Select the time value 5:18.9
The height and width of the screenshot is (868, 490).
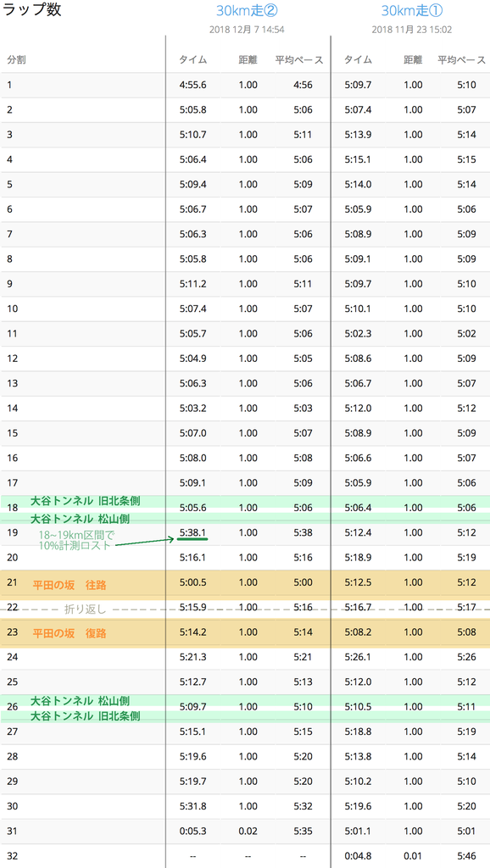(x=358, y=558)
